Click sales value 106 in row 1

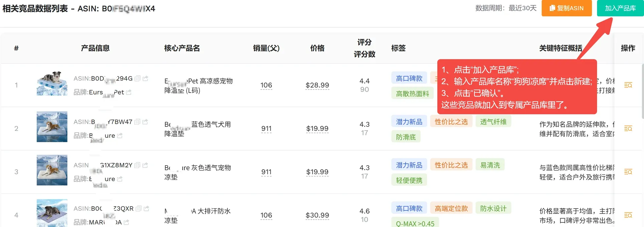266,85
